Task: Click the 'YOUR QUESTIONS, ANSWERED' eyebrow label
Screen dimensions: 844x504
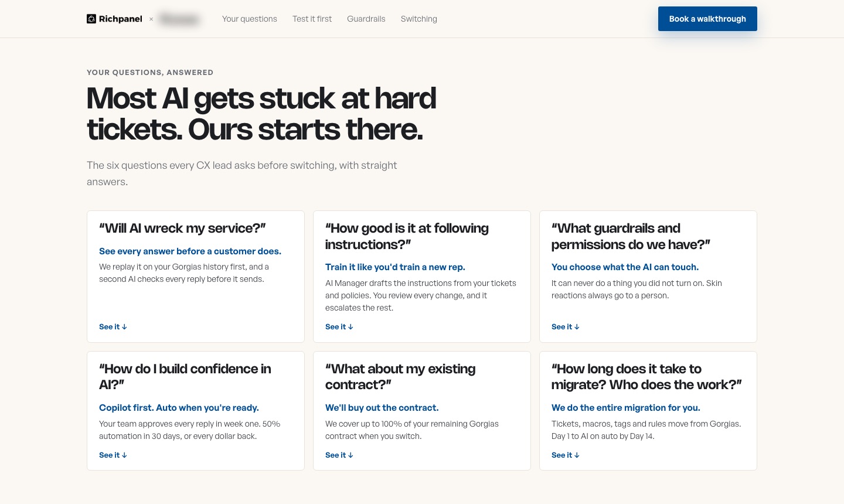Action: coord(150,72)
